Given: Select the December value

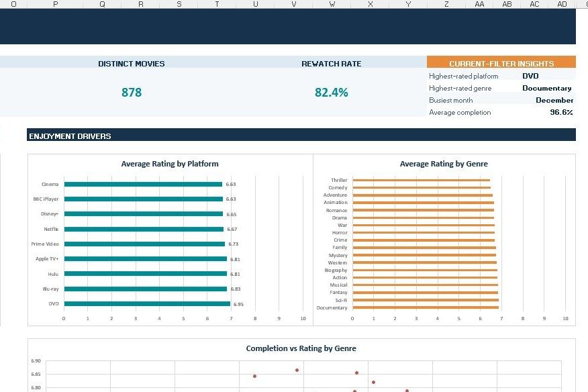Looking at the screenshot, I should tap(554, 100).
